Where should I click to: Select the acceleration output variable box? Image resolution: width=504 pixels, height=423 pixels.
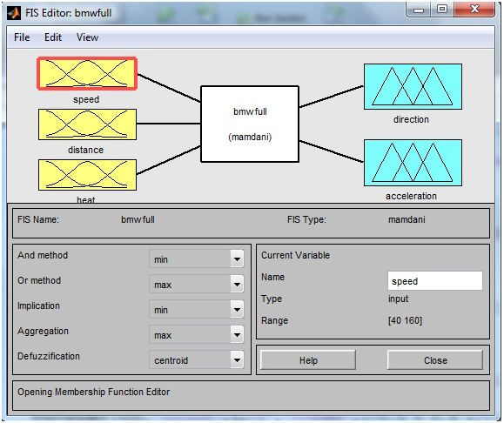pyautogui.click(x=413, y=163)
